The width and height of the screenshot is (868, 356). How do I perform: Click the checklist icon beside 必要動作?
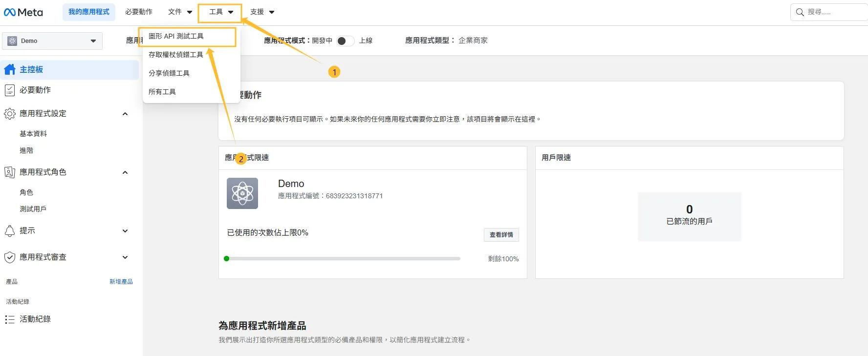coord(10,90)
